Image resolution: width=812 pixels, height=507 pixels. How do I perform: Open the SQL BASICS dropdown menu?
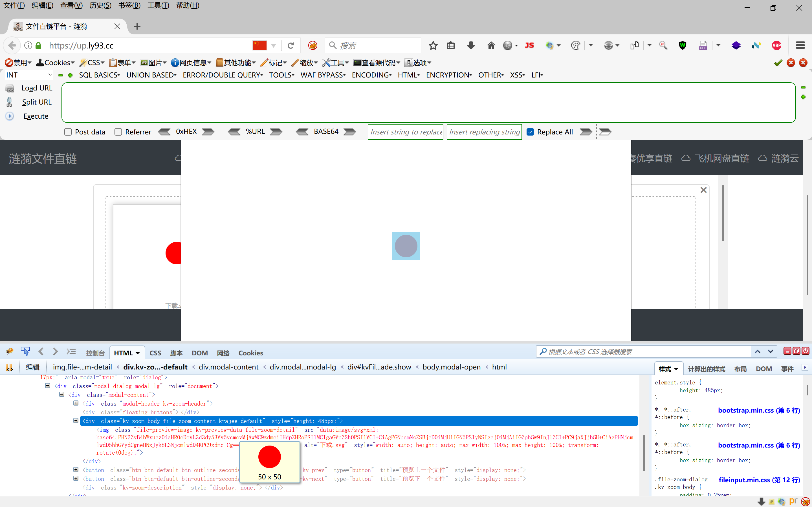point(99,75)
